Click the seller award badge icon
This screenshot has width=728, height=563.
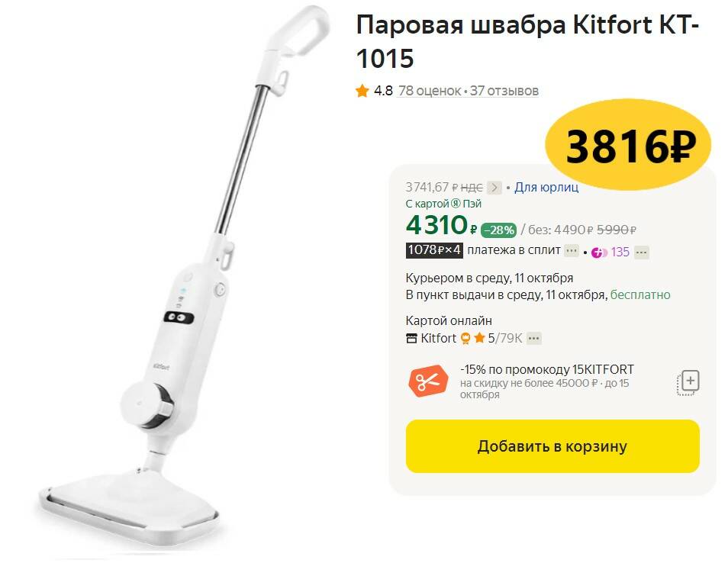tap(465, 339)
